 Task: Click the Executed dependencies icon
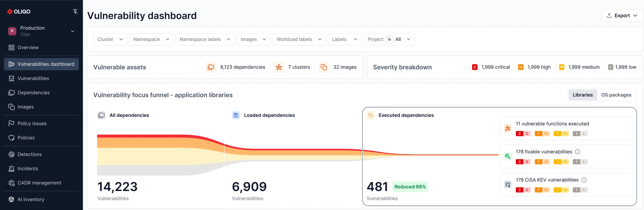point(371,115)
